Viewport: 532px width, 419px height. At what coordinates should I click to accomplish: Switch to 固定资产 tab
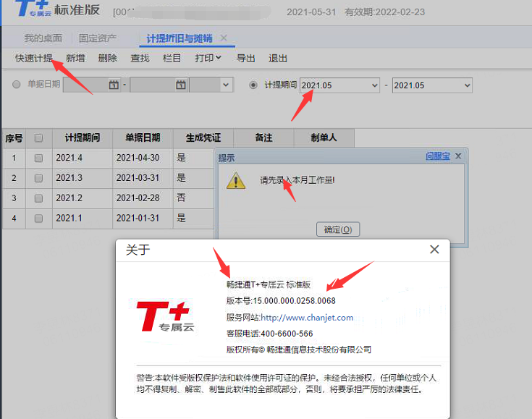pyautogui.click(x=98, y=38)
